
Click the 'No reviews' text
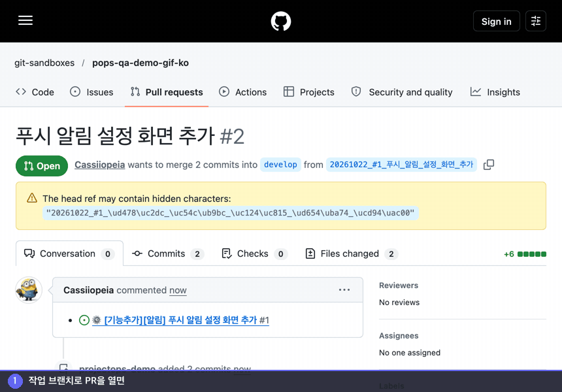click(399, 302)
